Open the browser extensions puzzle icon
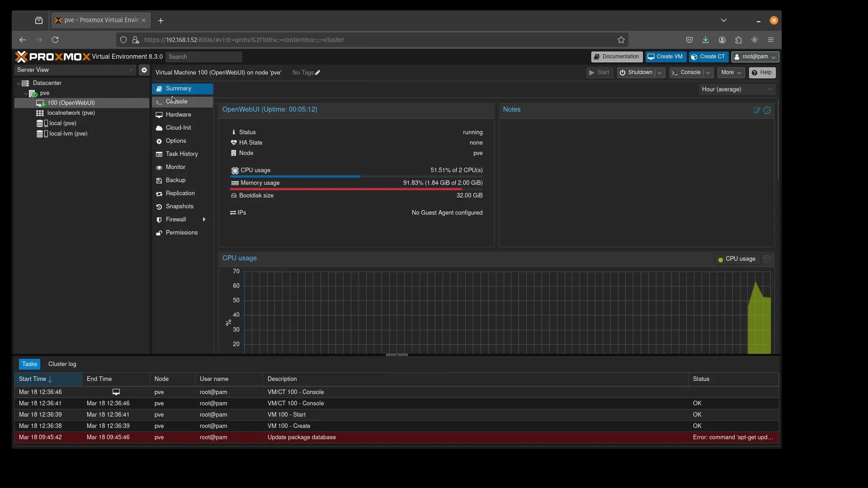The image size is (868, 488). click(x=738, y=40)
